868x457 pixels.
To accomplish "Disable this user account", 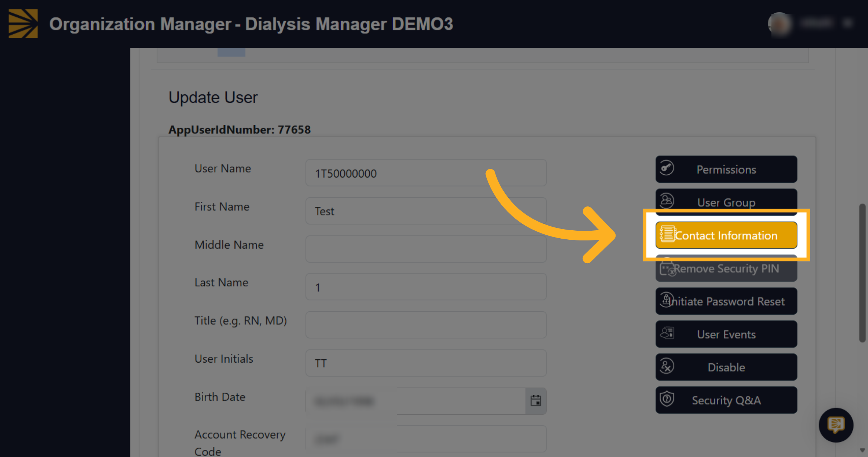I will click(726, 367).
